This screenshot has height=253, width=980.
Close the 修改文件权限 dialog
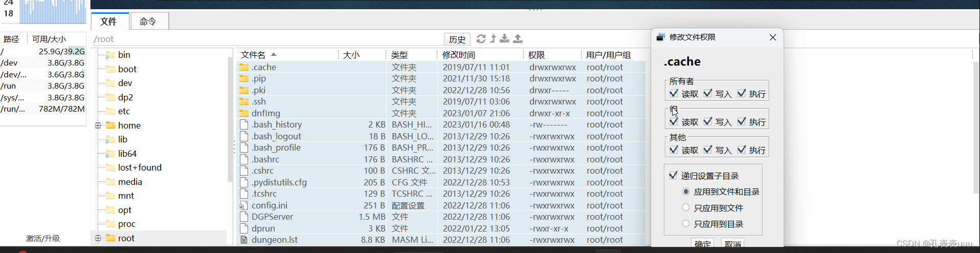tap(773, 37)
